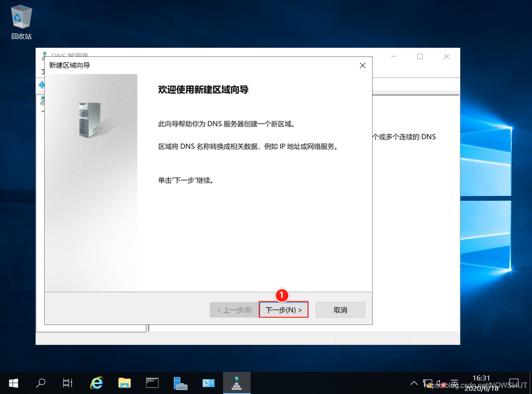Expand hidden icons in the system tray

[414, 383]
